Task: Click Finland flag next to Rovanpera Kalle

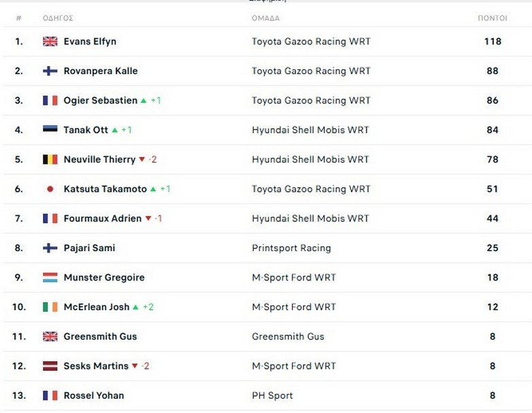Action: coord(50,71)
